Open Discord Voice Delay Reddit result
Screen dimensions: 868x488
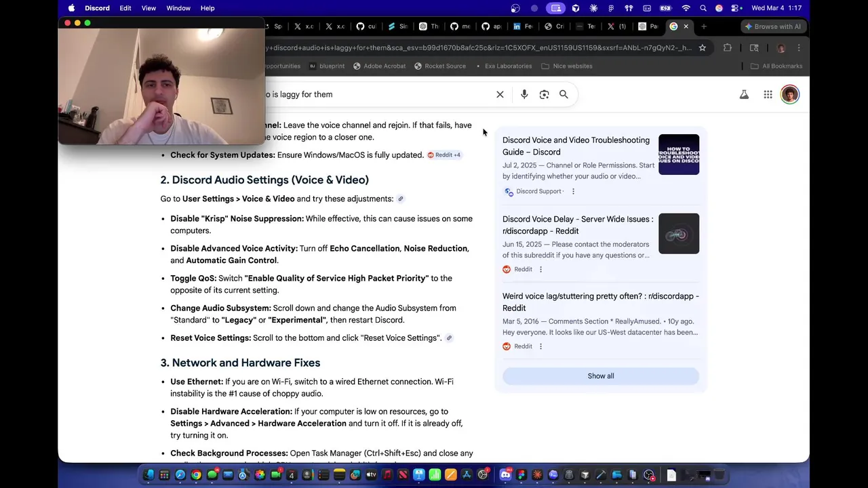(x=578, y=225)
